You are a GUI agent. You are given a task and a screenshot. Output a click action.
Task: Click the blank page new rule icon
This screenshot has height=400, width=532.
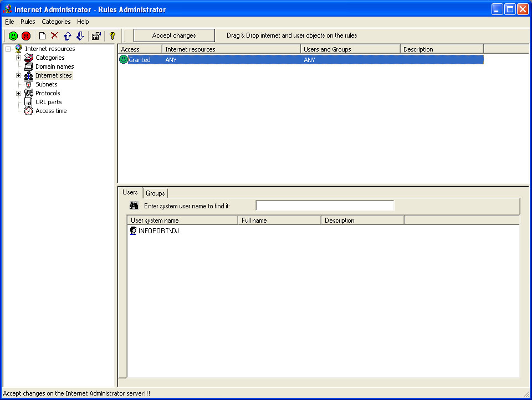[42, 36]
